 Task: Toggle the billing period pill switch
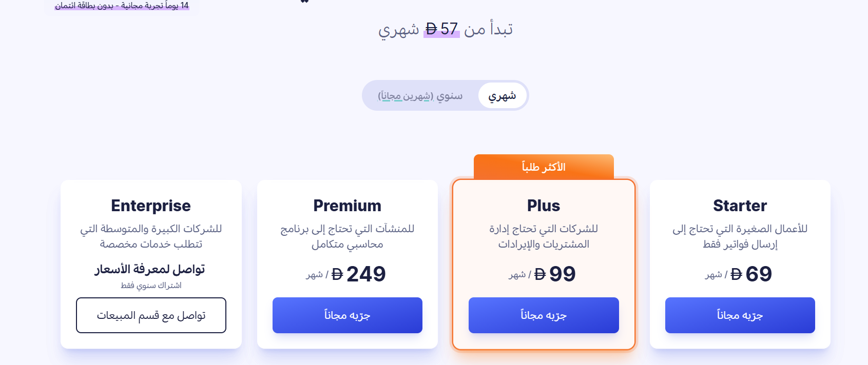tap(446, 95)
